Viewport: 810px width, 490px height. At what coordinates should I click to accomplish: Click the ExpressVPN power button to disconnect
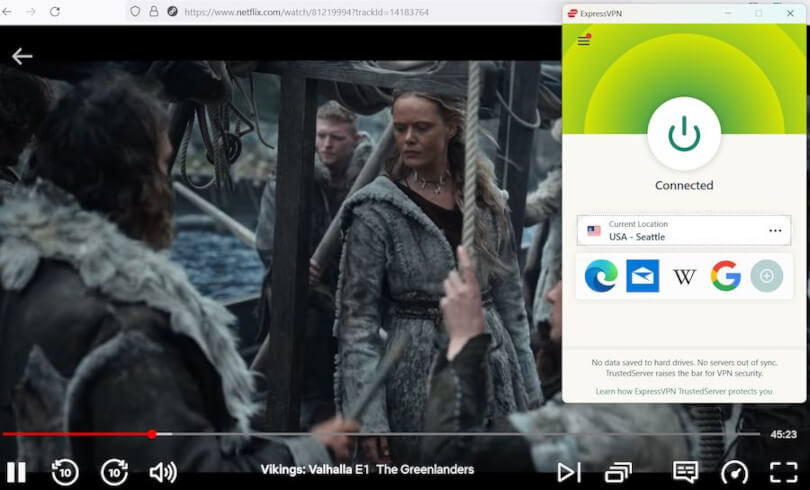pyautogui.click(x=684, y=134)
